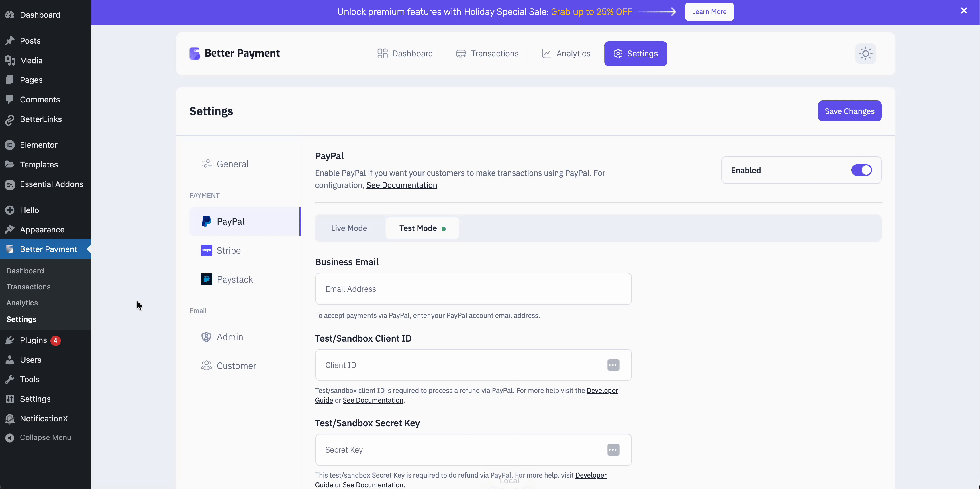Reveal the Client ID with the dots icon

pos(613,365)
